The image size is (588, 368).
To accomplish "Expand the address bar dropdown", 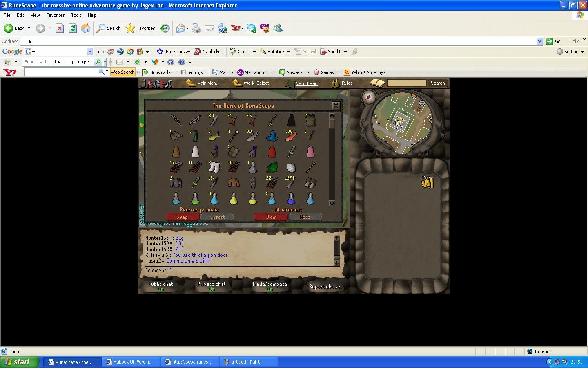I will pos(539,41).
